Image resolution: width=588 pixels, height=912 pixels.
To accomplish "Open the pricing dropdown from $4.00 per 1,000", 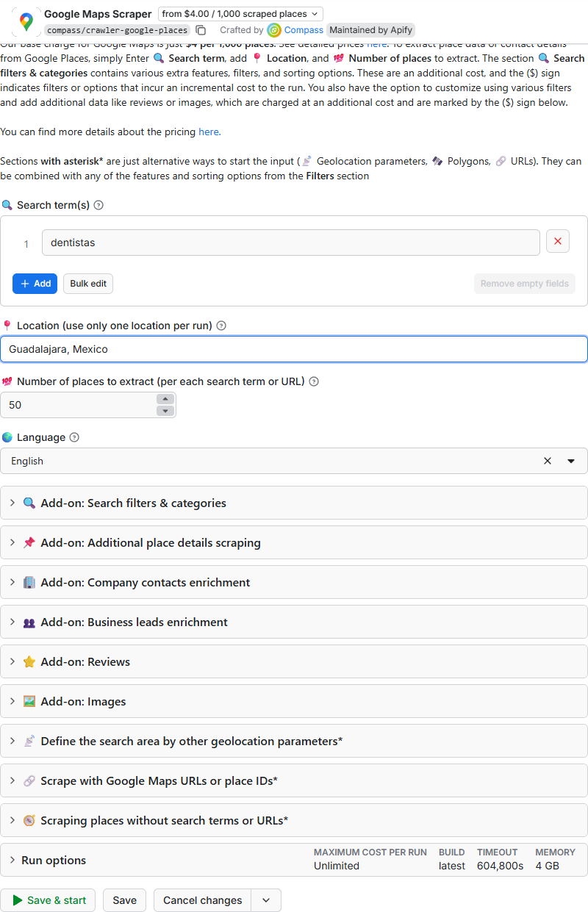I will coord(240,14).
